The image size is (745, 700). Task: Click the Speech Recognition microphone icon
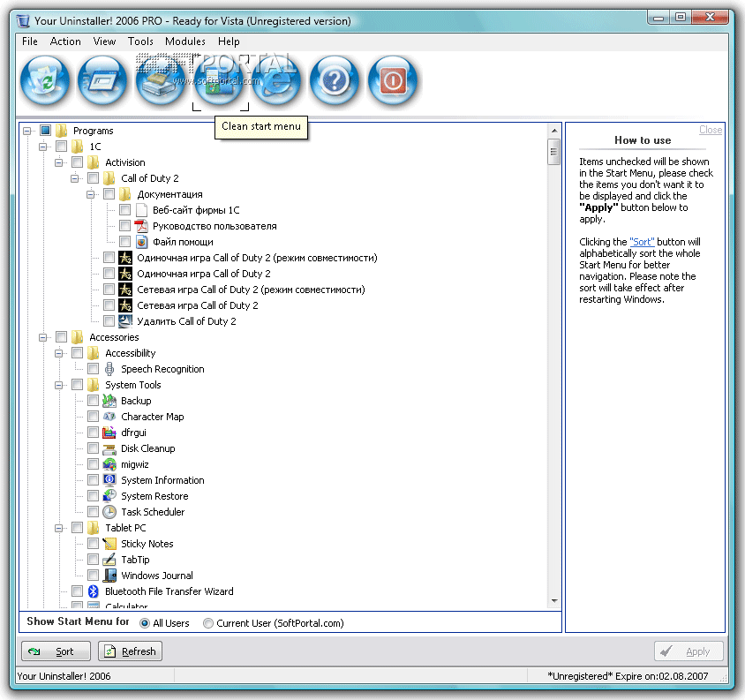pyautogui.click(x=109, y=369)
